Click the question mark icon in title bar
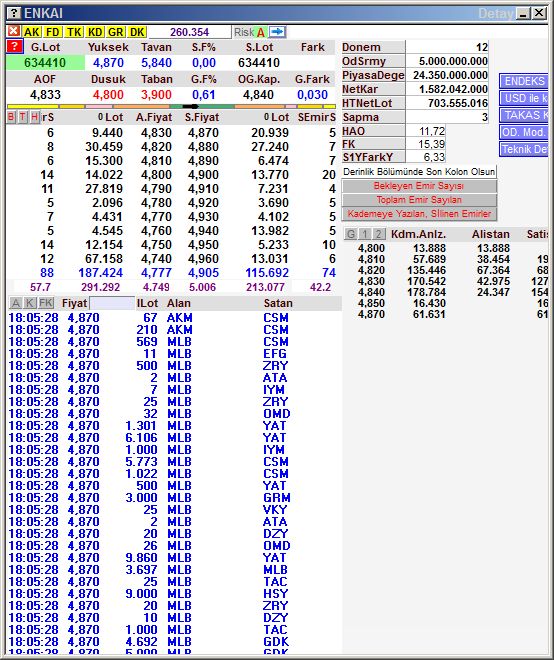 click(x=14, y=13)
